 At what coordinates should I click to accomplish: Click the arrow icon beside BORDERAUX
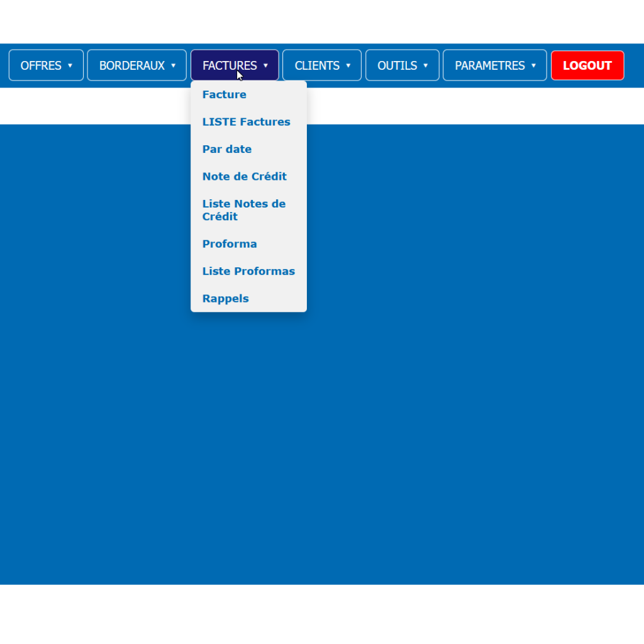pos(173,65)
